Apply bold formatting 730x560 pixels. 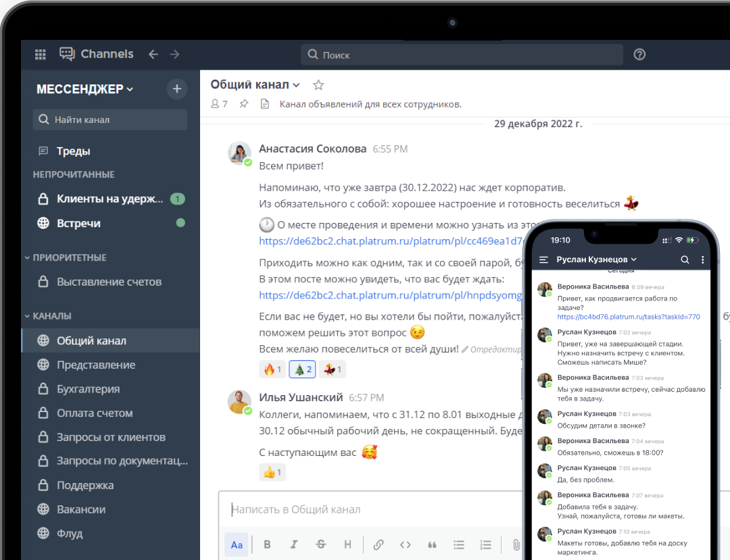(267, 544)
